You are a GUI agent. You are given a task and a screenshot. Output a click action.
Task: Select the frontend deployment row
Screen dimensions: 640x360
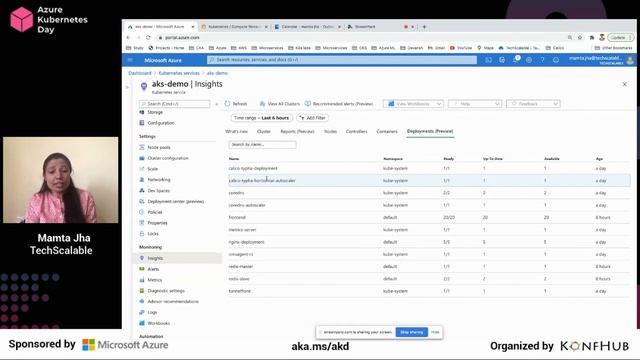(429, 218)
